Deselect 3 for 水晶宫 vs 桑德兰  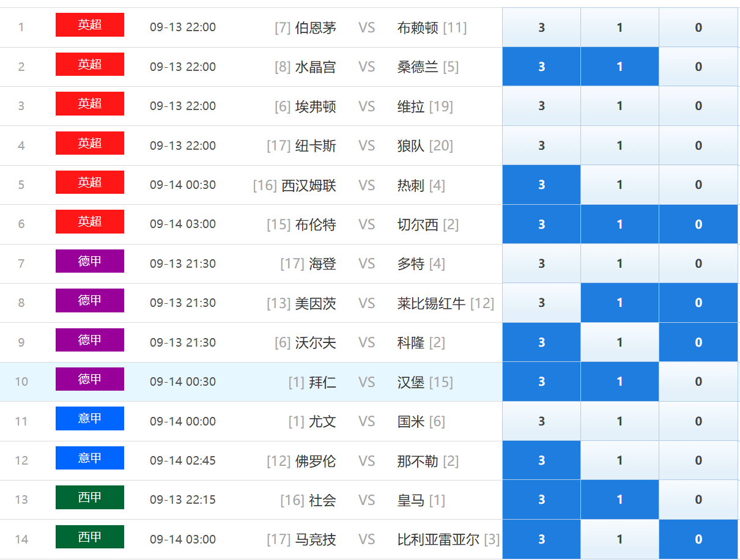tap(541, 67)
